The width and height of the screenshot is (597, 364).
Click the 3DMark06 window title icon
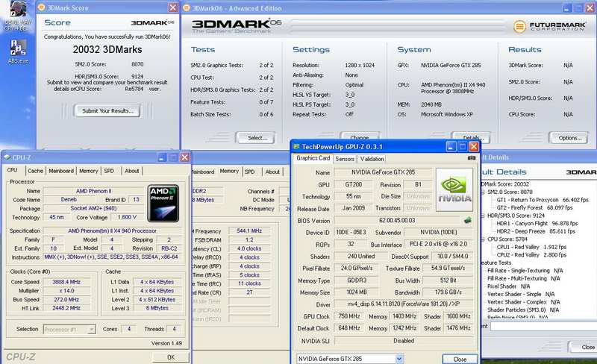point(187,8)
